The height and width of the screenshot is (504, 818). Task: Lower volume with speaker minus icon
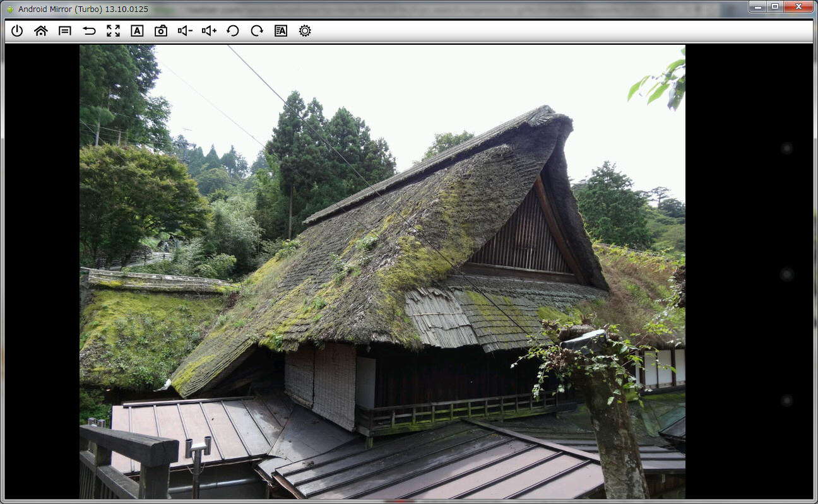click(185, 31)
